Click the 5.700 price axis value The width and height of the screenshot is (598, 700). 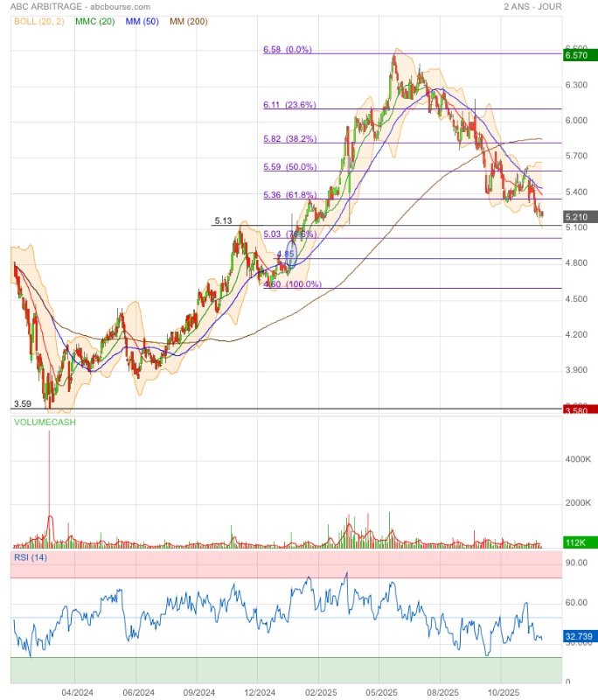click(x=576, y=157)
